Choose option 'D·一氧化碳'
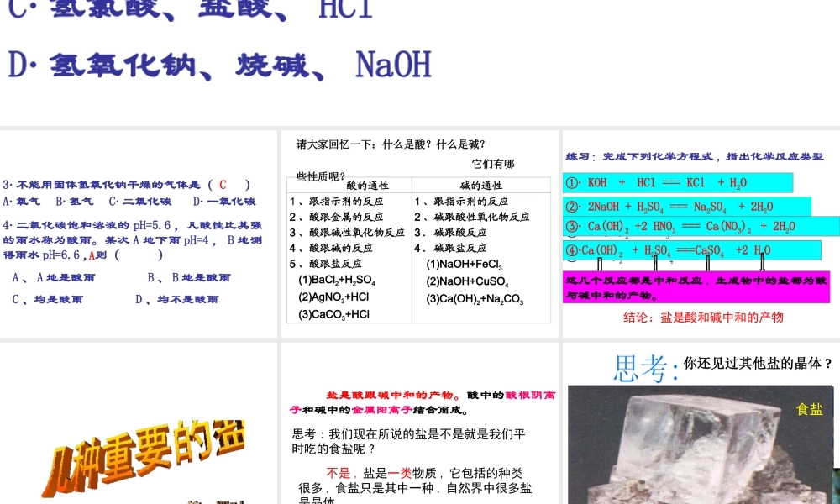This screenshot has height=504, width=840. point(224,202)
